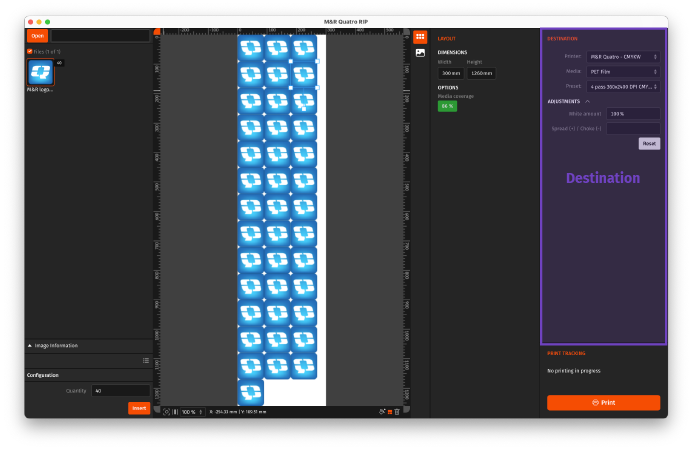Screen dimensions: 692x450
Task: Click the trash icon below the canvas
Action: [x=397, y=411]
